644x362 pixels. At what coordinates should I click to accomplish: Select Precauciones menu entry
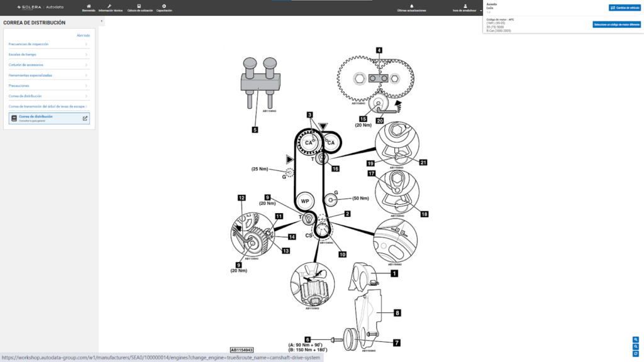(x=48, y=85)
